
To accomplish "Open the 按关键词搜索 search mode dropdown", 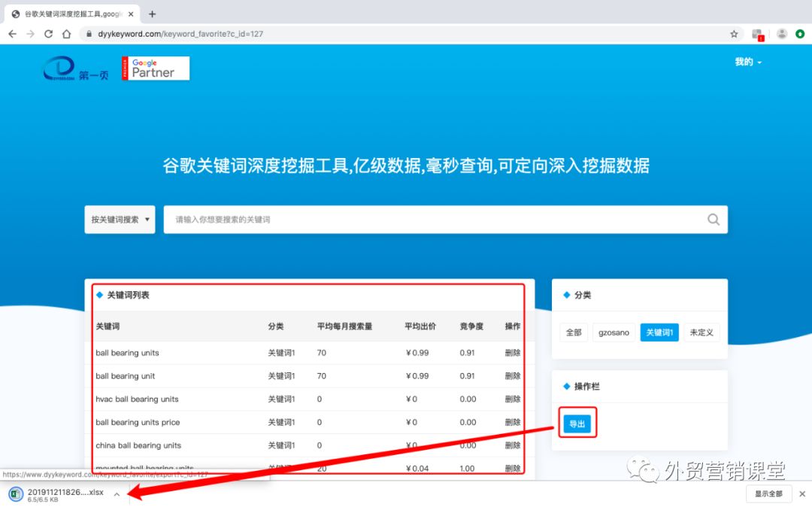I will (x=119, y=219).
